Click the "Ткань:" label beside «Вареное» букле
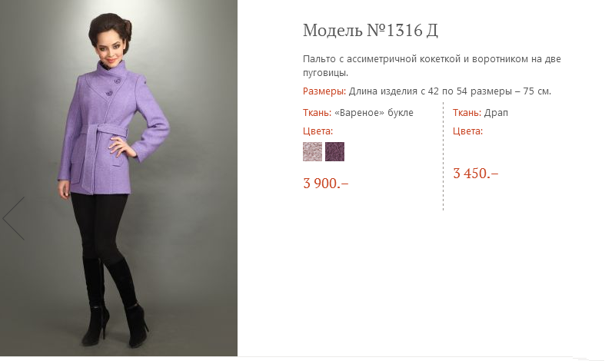The height and width of the screenshot is (364, 615). tap(317, 112)
